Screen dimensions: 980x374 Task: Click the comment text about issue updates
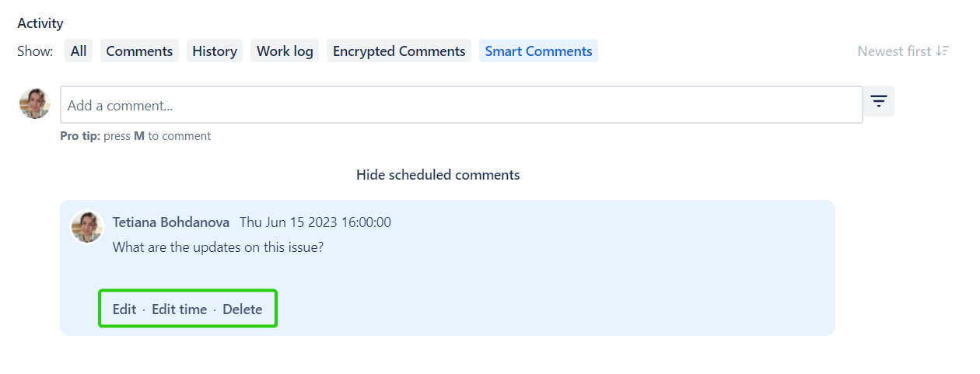pyautogui.click(x=218, y=248)
